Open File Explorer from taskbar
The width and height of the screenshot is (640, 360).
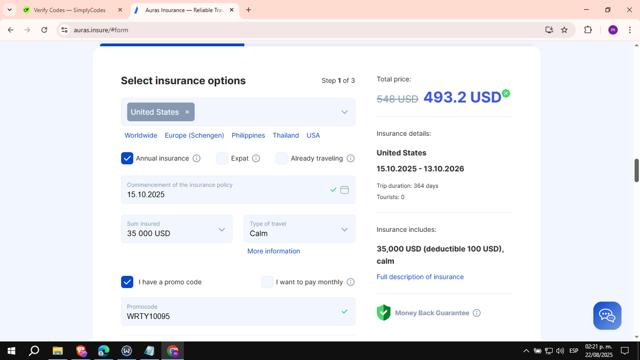click(58, 351)
